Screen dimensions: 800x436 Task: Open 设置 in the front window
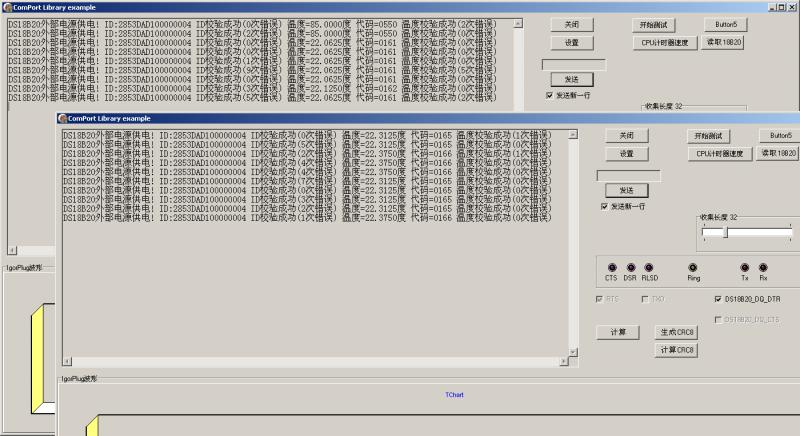[626, 154]
